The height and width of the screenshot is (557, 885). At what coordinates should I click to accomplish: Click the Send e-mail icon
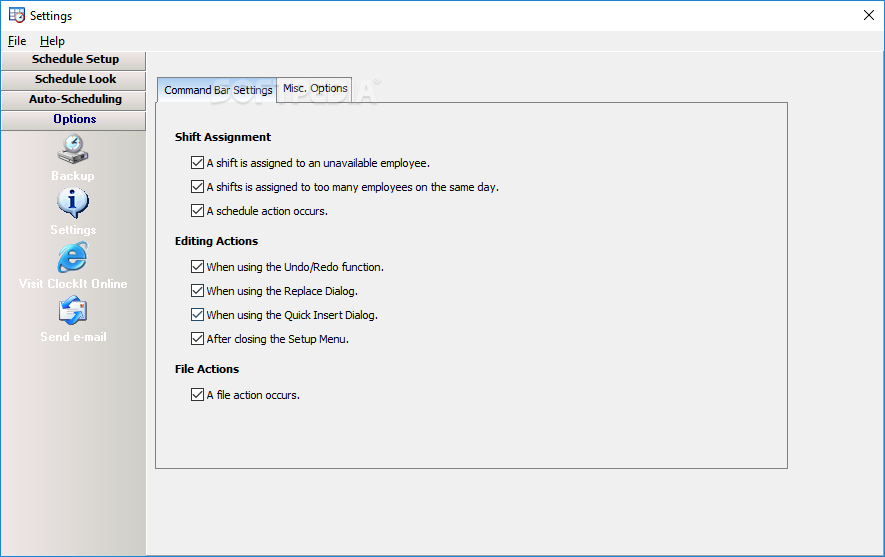point(73,311)
